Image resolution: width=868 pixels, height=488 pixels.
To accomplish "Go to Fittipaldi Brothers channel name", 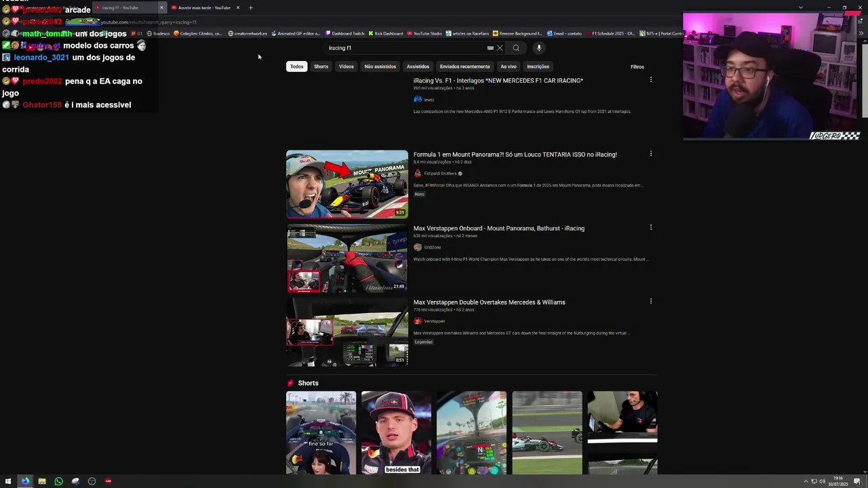I will (x=440, y=174).
